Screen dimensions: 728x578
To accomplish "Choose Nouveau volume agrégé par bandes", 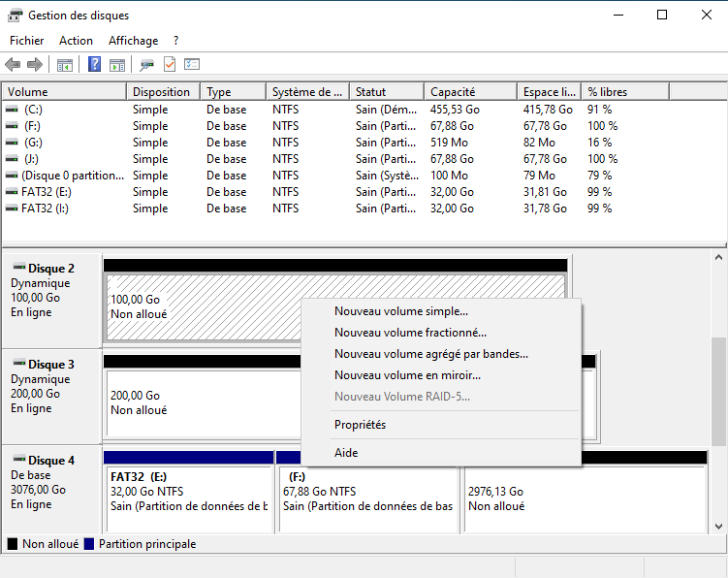I will point(431,354).
